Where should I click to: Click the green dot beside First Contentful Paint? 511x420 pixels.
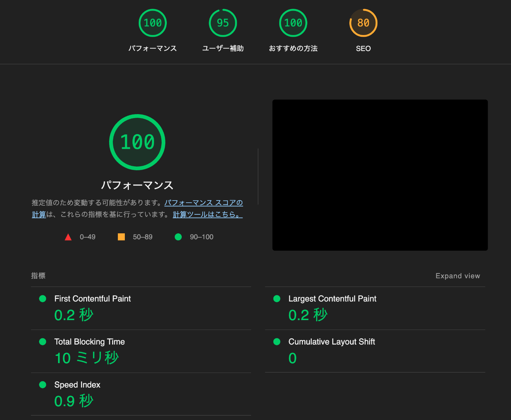(x=43, y=299)
